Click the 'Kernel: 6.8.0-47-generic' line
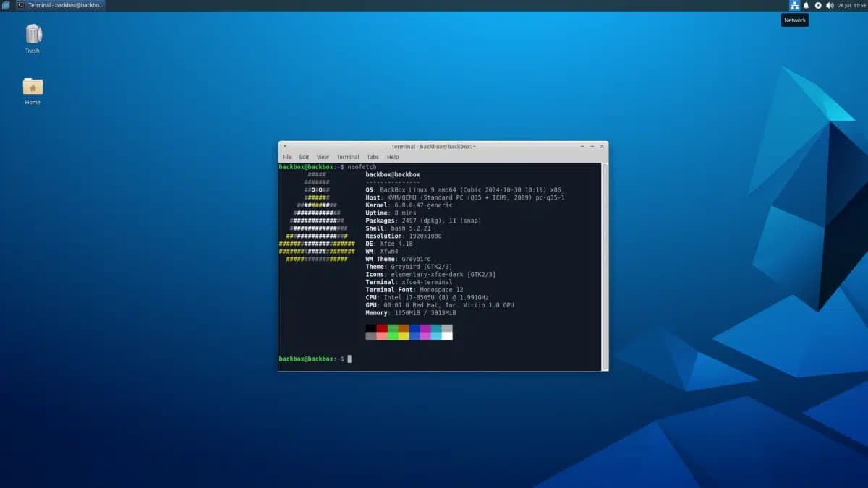The height and width of the screenshot is (488, 868). (x=411, y=205)
